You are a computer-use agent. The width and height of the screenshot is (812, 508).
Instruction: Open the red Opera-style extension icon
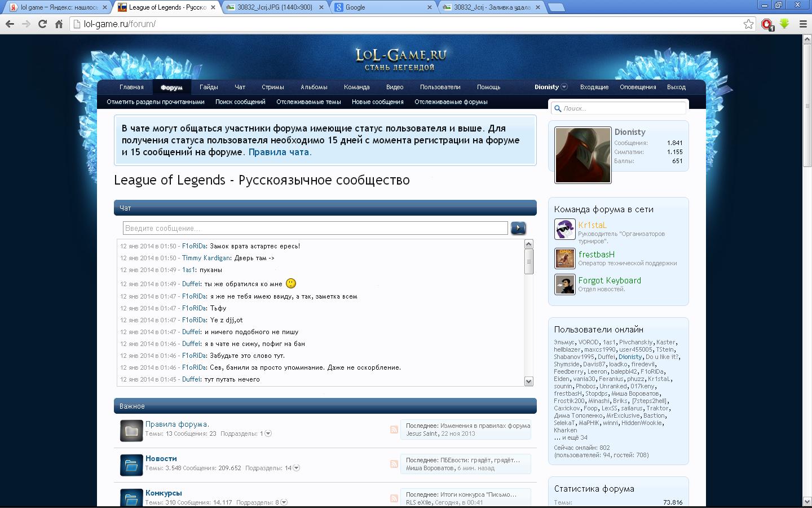767,24
